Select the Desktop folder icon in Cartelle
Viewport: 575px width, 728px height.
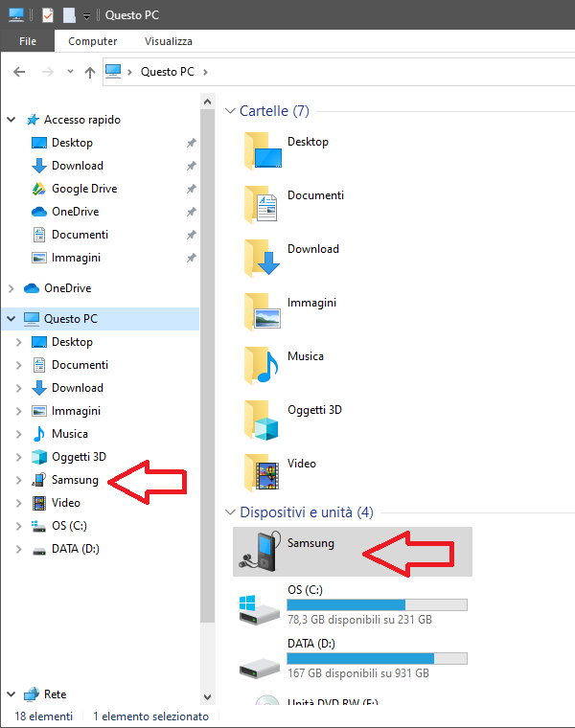click(263, 150)
